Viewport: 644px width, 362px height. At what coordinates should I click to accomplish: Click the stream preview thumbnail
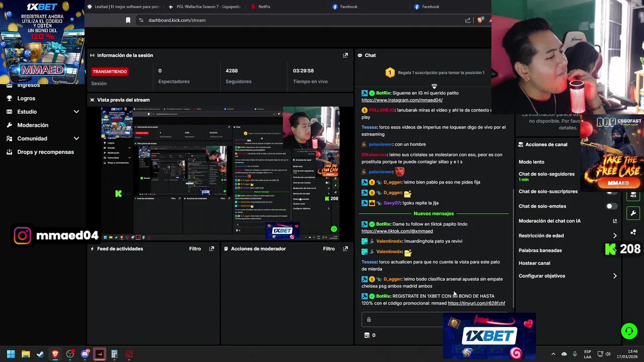(x=220, y=173)
